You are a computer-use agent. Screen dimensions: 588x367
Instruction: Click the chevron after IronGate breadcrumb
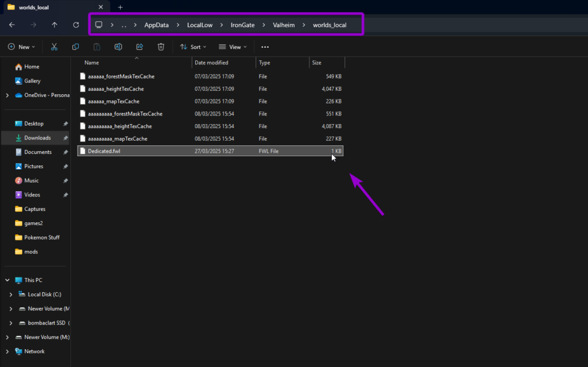[264, 25]
